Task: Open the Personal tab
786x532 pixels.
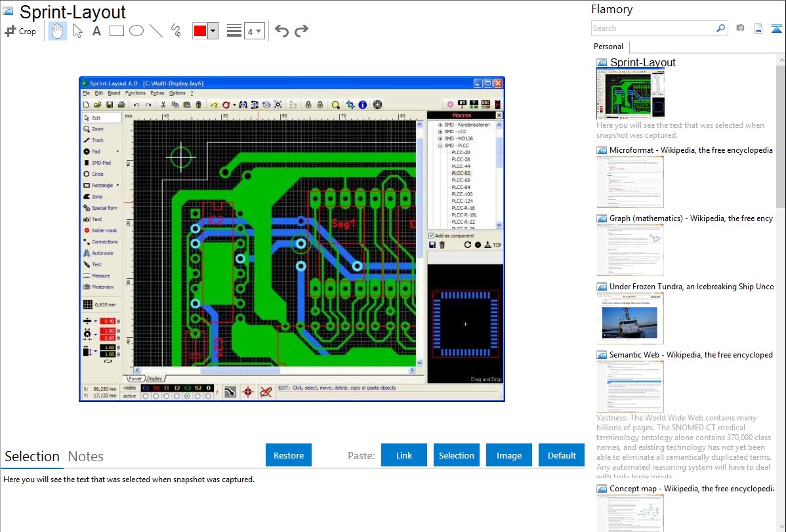Action: tap(608, 47)
